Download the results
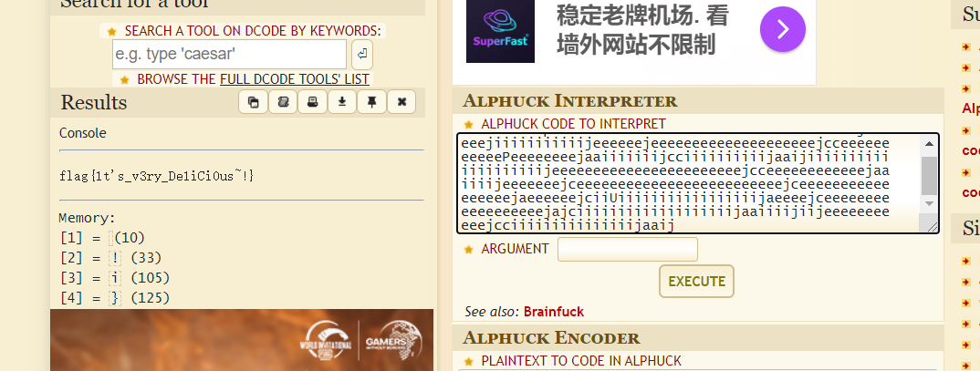 click(x=342, y=102)
